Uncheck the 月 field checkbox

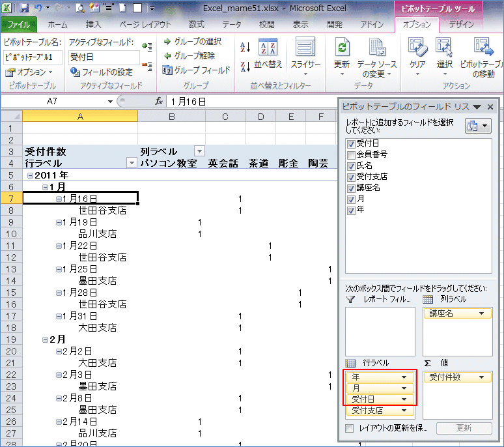(351, 199)
